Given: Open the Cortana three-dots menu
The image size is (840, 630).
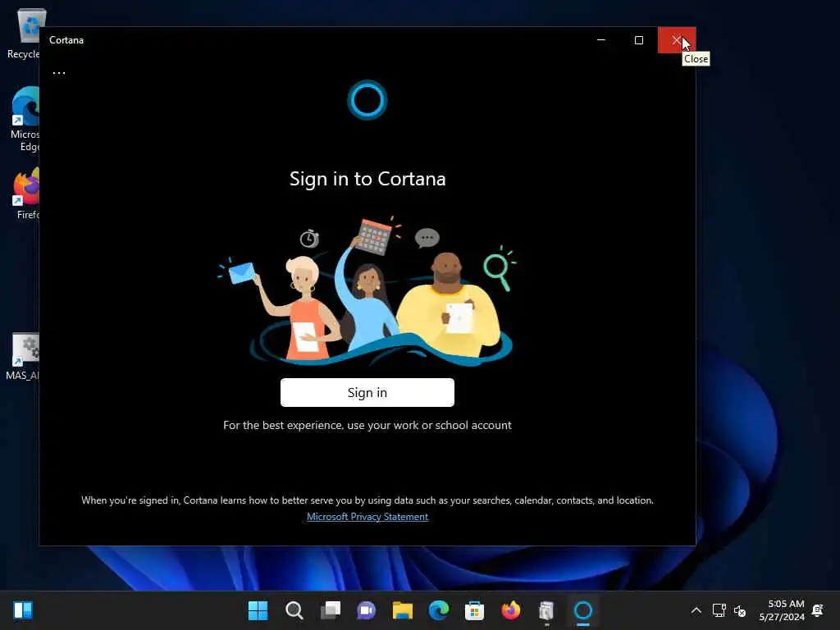Looking at the screenshot, I should [59, 73].
